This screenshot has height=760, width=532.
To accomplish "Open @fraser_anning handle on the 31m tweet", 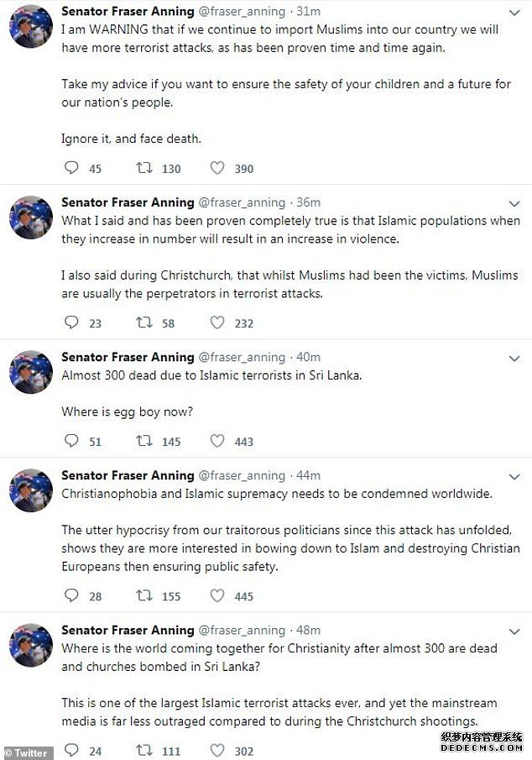I will pos(242,11).
